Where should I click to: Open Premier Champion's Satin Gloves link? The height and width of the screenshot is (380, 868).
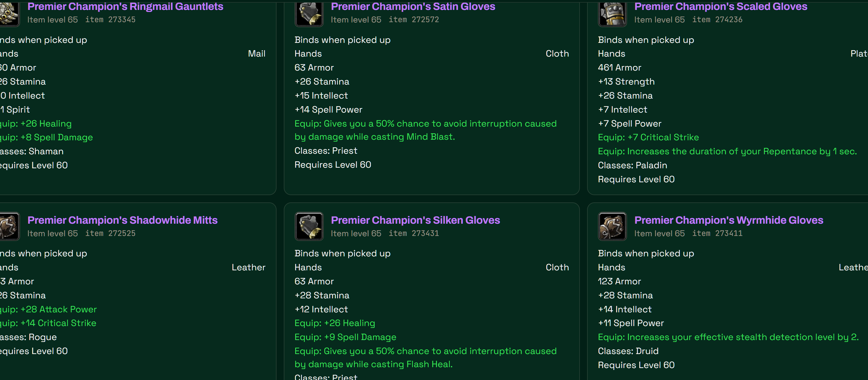[413, 6]
